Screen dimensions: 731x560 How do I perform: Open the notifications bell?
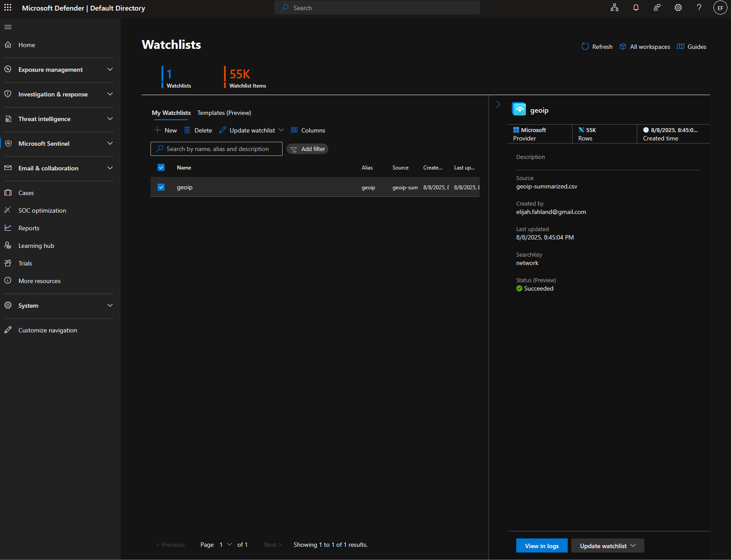coord(635,7)
